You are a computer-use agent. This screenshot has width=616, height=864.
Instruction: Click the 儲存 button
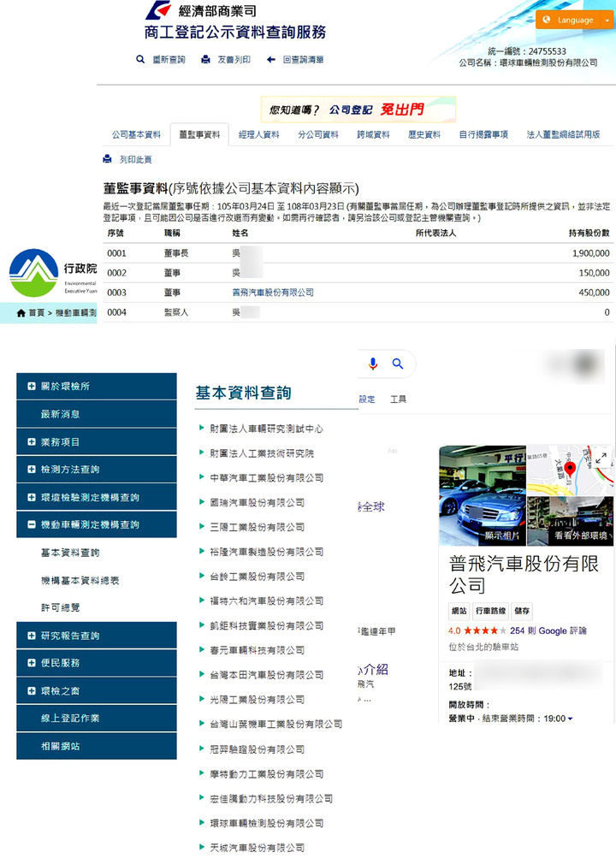coord(522,611)
